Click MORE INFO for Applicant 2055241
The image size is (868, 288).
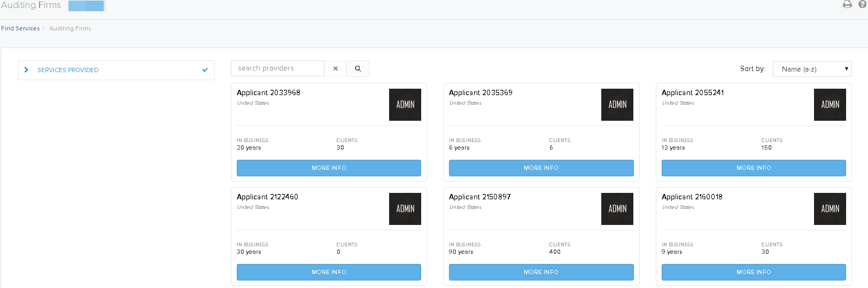pos(754,168)
